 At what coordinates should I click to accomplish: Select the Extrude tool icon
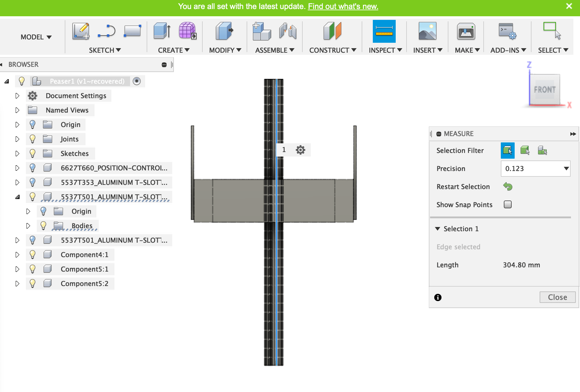pos(162,31)
